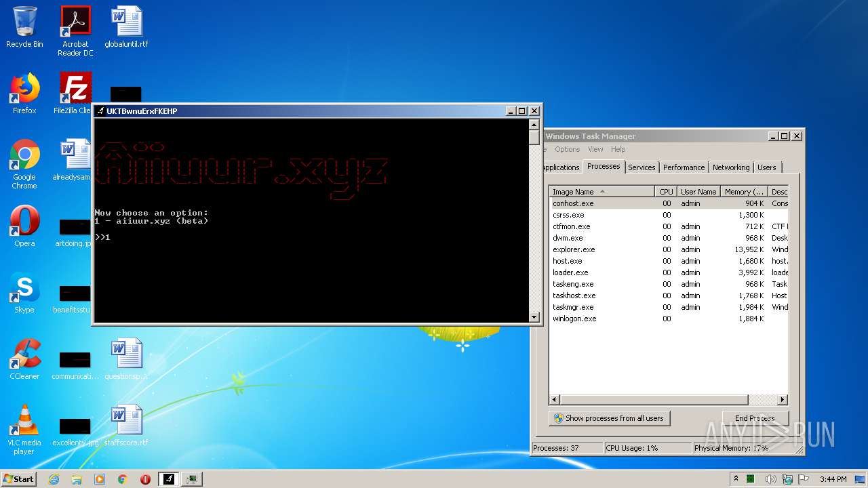Screen dimensions: 868x488
Task: Select csrss.exe process row
Action: click(669, 215)
